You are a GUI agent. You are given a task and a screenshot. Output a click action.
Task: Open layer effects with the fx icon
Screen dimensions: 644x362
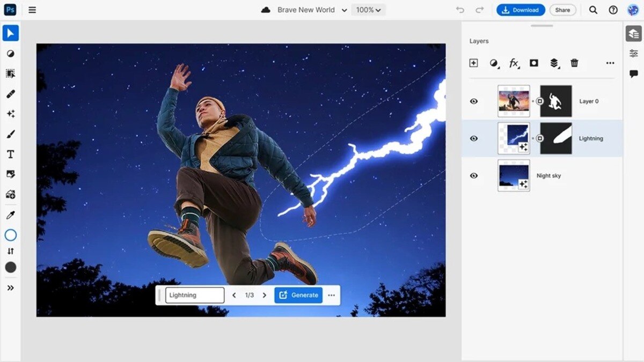point(513,63)
